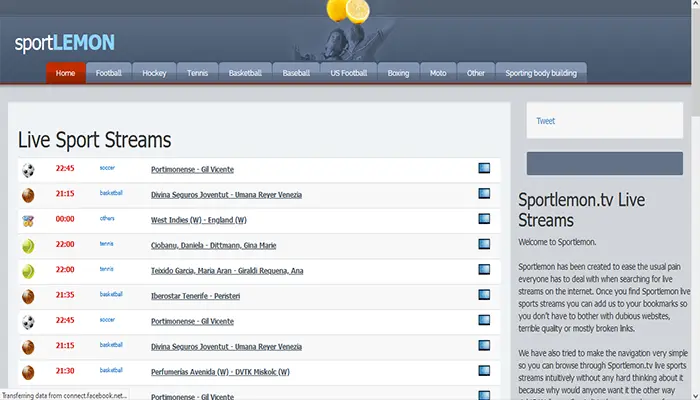Viewport: 700px width, 400px height.
Task: Click the Tweet link
Action: [546, 121]
